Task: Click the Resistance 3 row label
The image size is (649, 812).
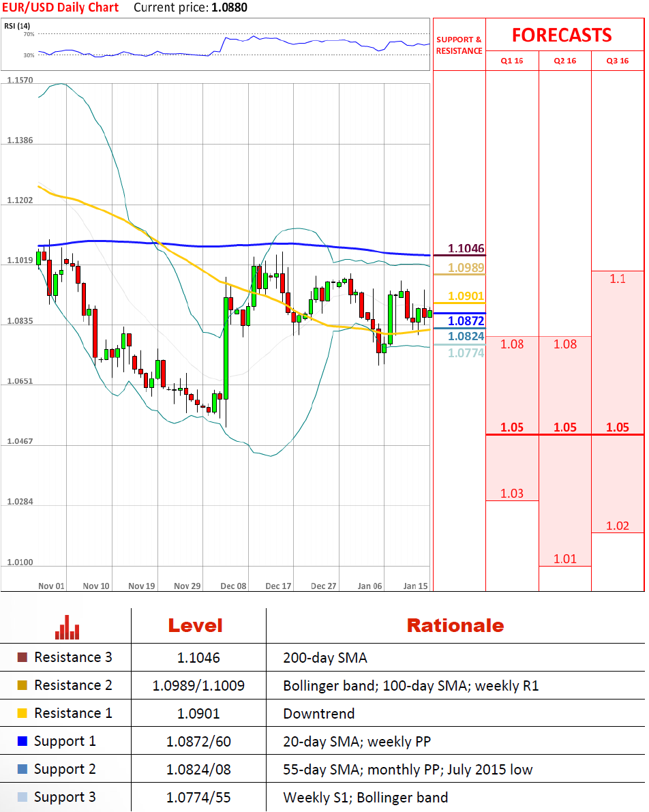Action: click(x=73, y=657)
